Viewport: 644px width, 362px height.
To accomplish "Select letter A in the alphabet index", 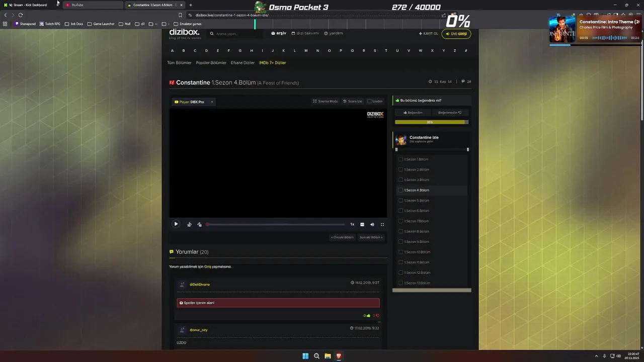I will coord(172,50).
